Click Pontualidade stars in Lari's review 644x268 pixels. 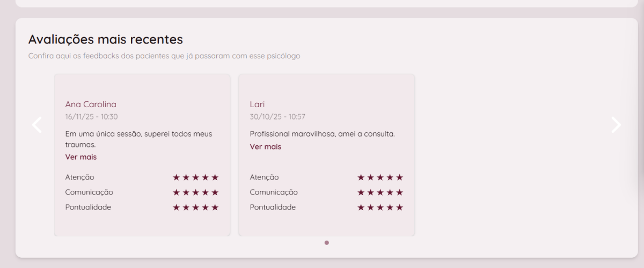(x=380, y=207)
